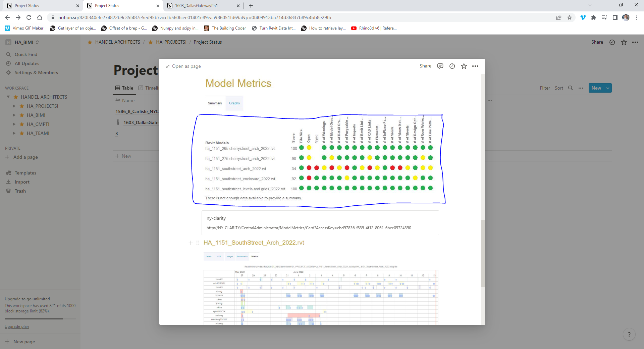Collapse the HANDEL ARCHITECTS workspace tree
Viewport: 644px width, 349px height.
point(8,97)
